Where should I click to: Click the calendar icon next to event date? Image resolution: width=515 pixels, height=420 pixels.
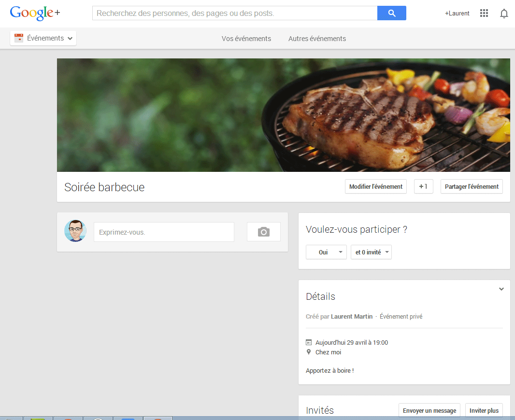(x=308, y=343)
